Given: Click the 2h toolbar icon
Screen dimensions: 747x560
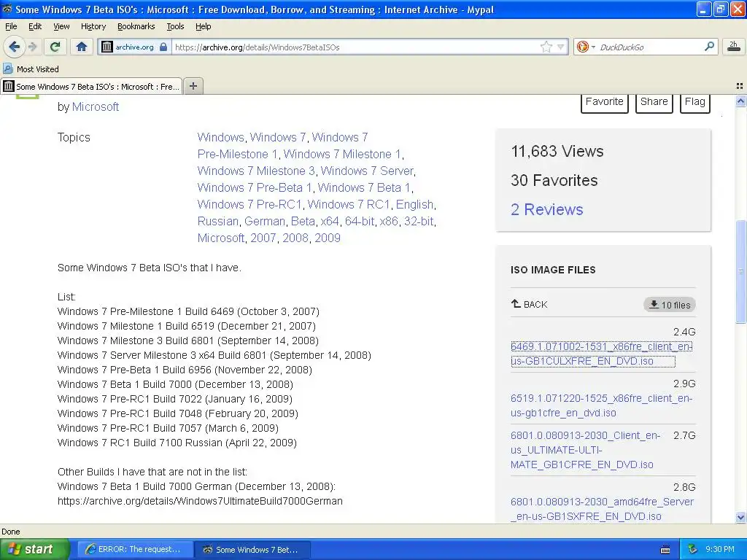Looking at the screenshot, I should click(734, 46).
